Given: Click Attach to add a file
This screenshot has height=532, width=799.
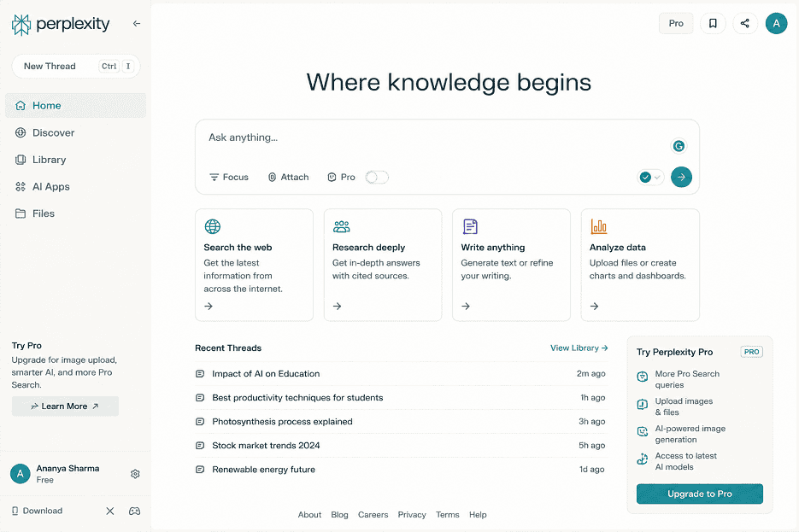Looking at the screenshot, I should coord(289,177).
